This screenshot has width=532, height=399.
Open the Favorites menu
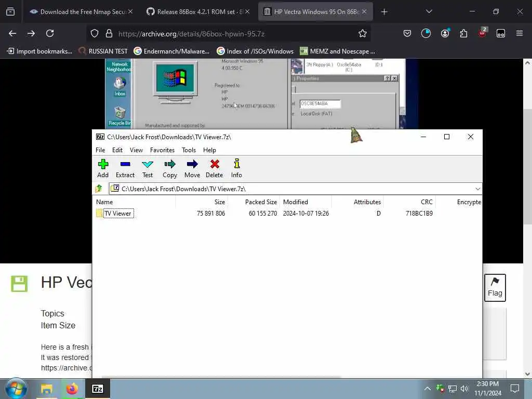click(162, 150)
